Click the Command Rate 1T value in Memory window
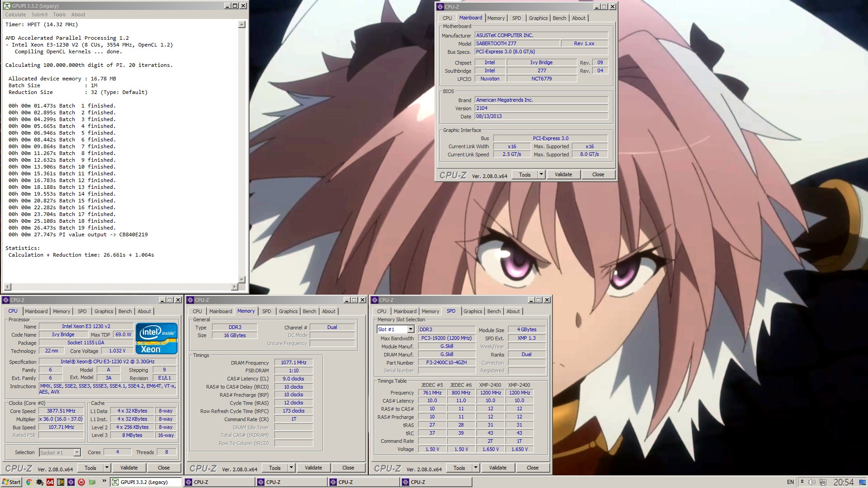The image size is (868, 488). 293,419
